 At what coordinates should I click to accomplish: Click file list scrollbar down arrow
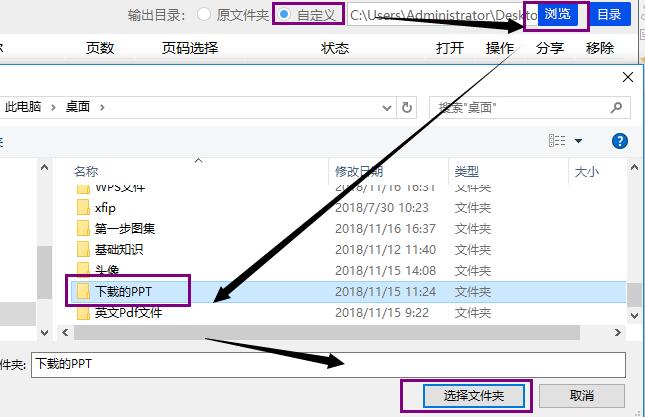[x=634, y=316]
